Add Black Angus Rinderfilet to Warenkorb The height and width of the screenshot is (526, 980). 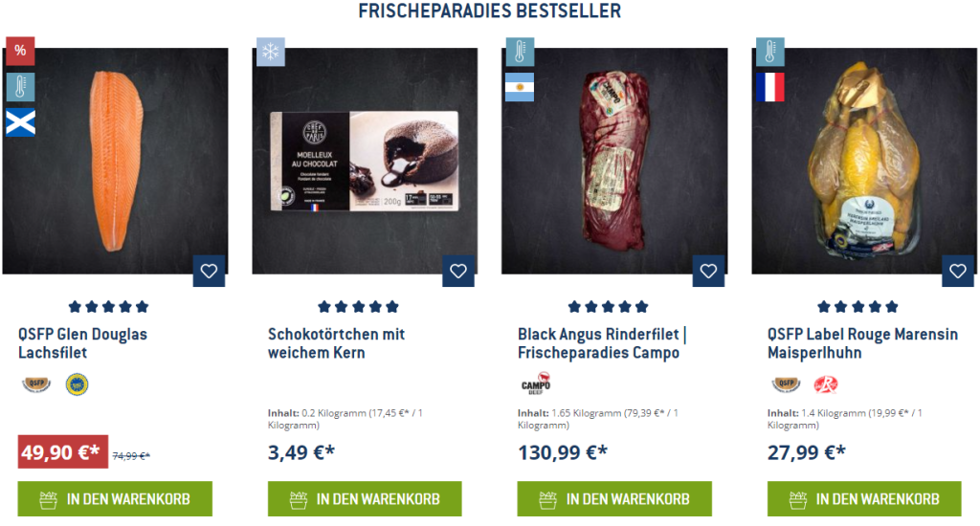[614, 498]
